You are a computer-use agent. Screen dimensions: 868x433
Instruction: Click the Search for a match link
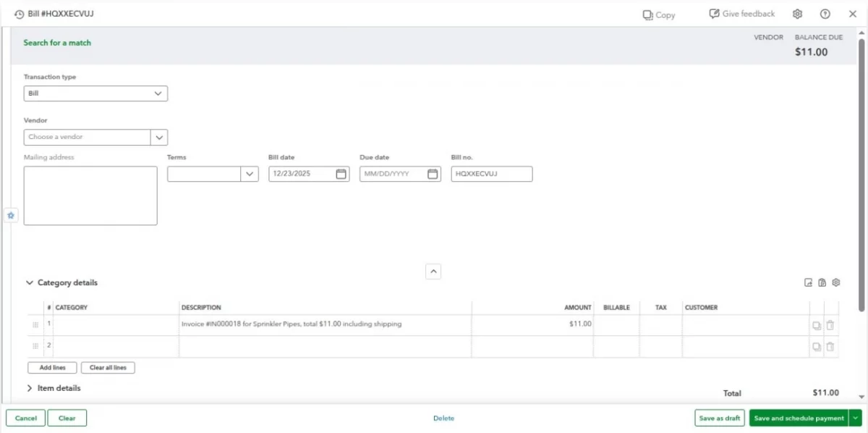point(57,43)
